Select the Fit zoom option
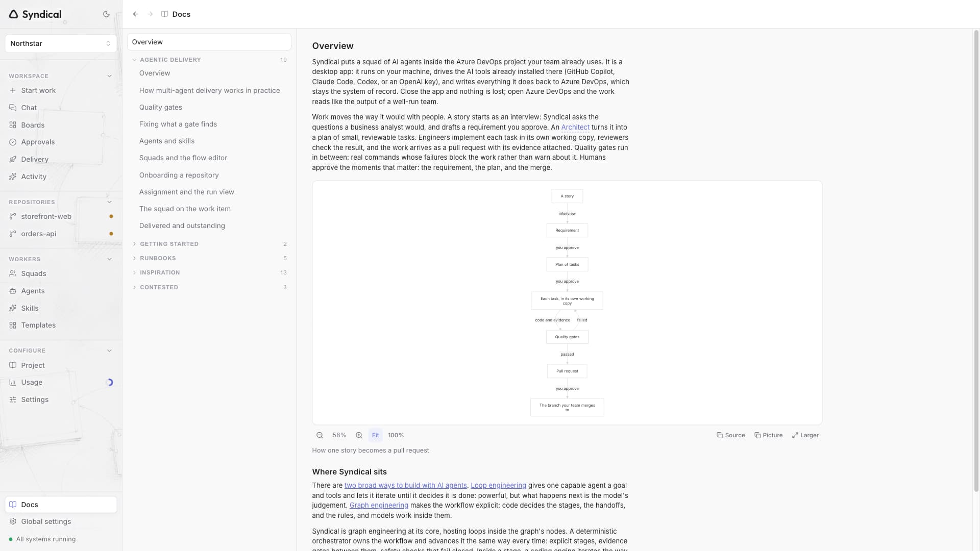 [x=375, y=435]
